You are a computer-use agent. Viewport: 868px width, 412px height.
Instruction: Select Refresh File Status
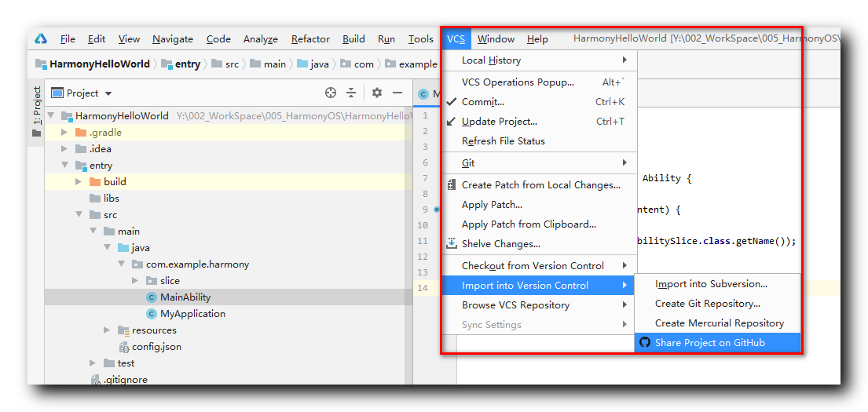click(540, 141)
